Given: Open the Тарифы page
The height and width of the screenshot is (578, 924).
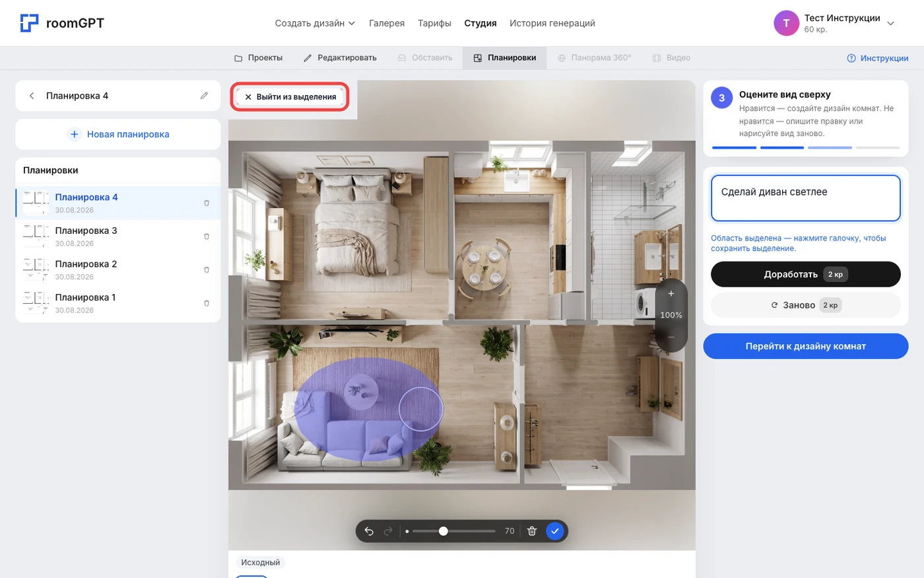Looking at the screenshot, I should tap(434, 23).
